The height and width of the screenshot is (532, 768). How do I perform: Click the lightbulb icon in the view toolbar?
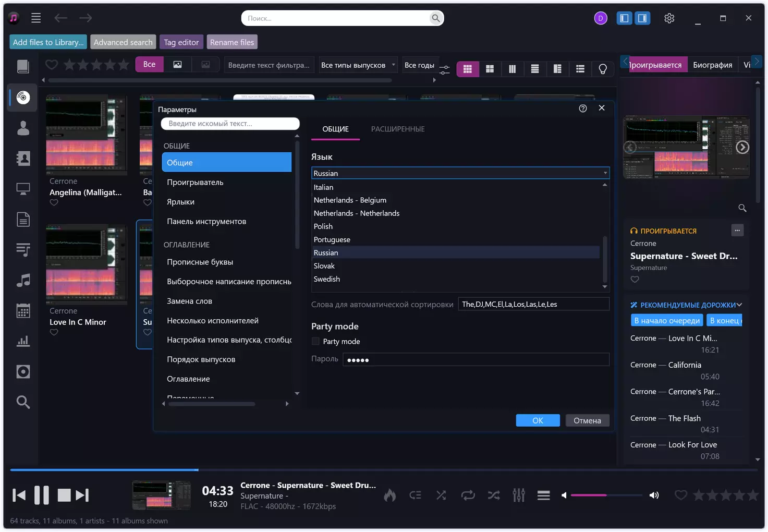(x=603, y=69)
